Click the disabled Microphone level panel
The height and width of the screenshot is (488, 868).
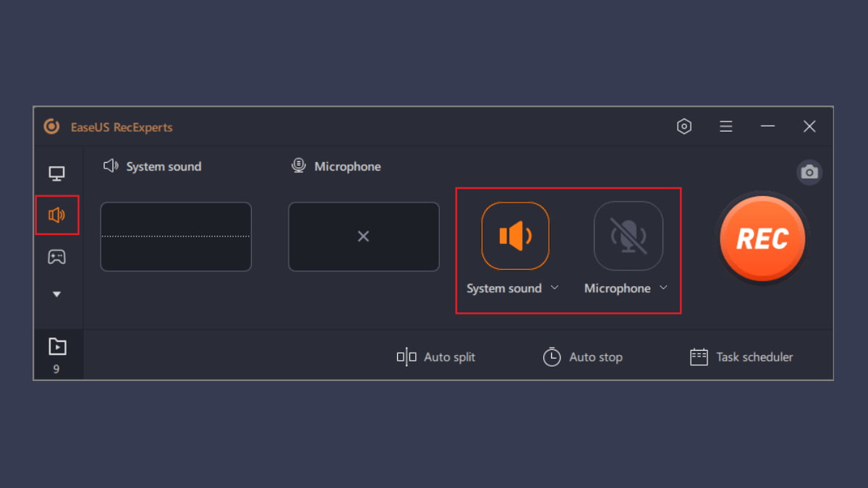[x=363, y=236]
